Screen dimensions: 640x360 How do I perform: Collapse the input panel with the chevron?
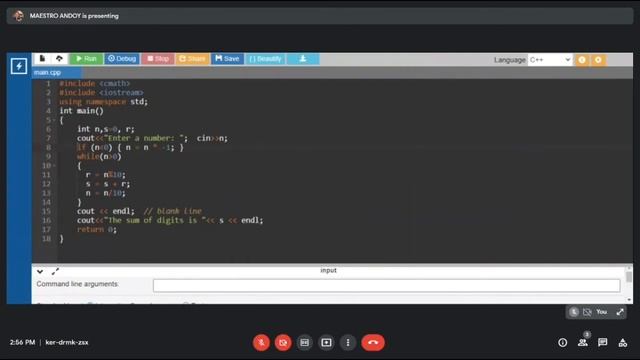(40, 271)
